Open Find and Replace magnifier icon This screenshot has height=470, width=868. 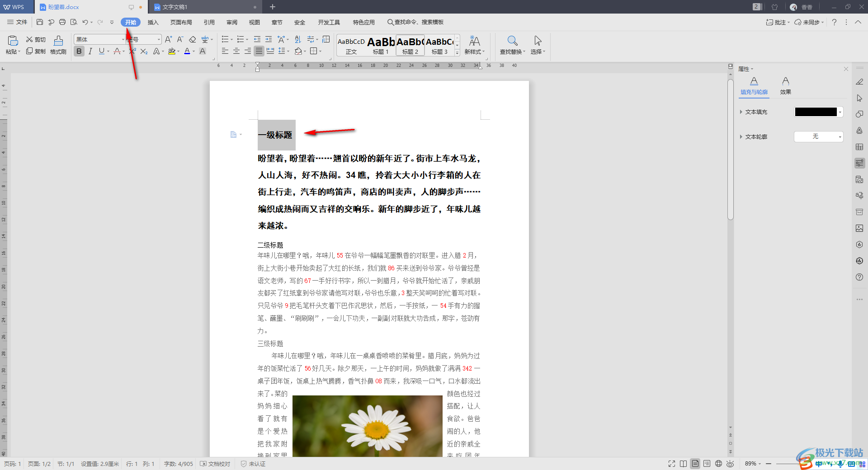pyautogui.click(x=512, y=41)
